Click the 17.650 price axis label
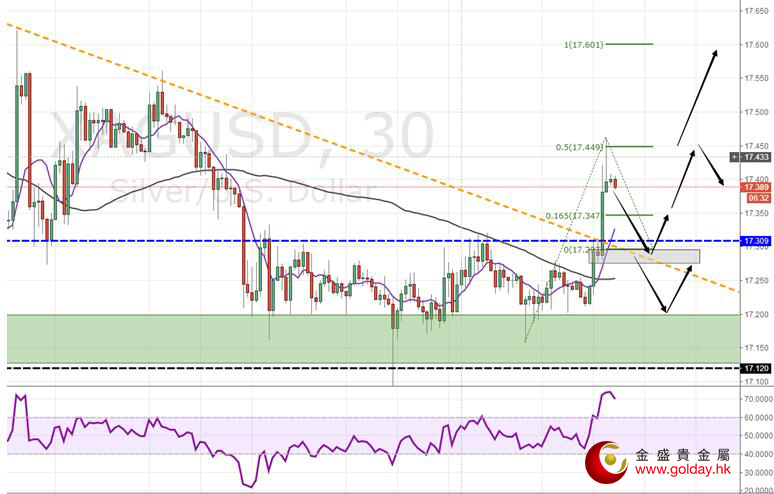The height and width of the screenshot is (494, 774). 756,10
